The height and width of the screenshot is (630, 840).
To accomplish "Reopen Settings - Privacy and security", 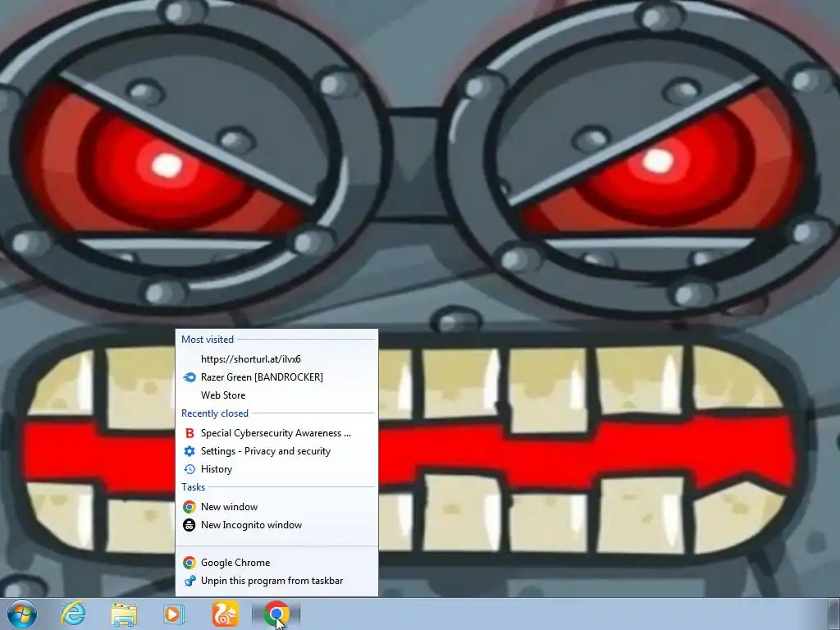I will click(277, 451).
